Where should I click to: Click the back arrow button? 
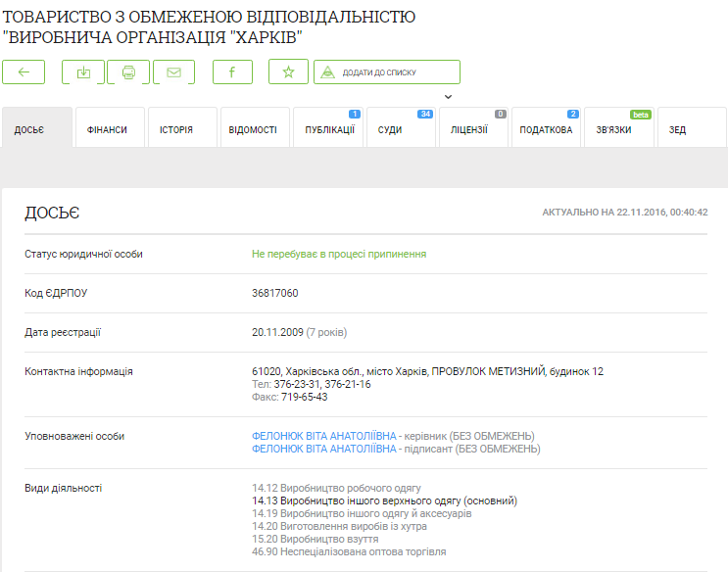coord(24,72)
